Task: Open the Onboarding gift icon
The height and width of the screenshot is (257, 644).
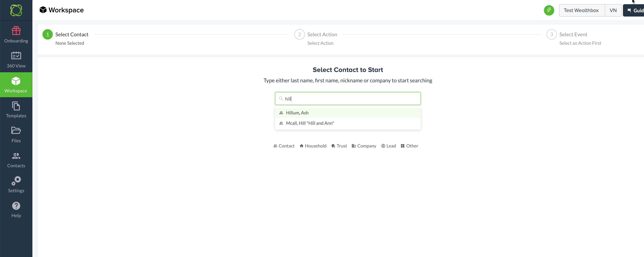Action: pos(16,31)
